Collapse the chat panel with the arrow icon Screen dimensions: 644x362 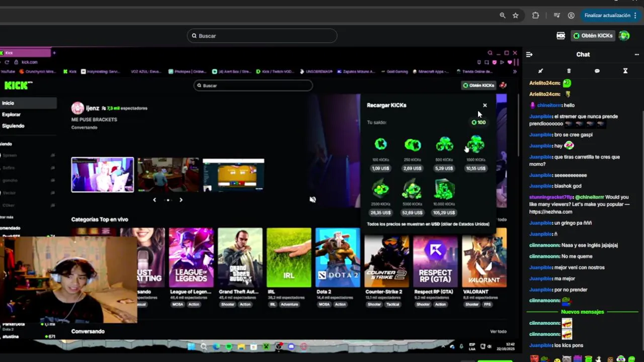click(x=529, y=54)
